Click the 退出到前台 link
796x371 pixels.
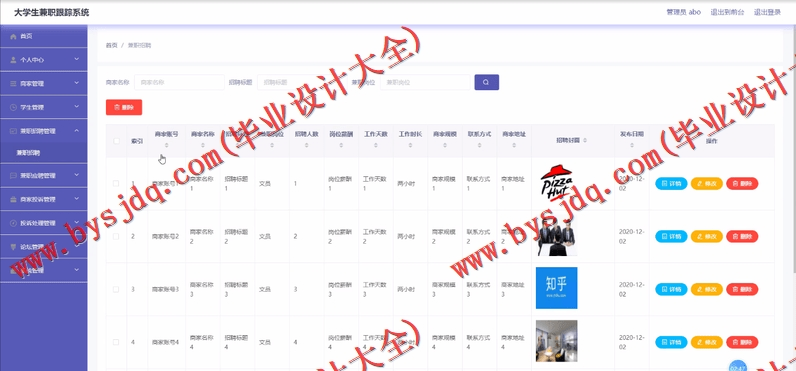727,12
